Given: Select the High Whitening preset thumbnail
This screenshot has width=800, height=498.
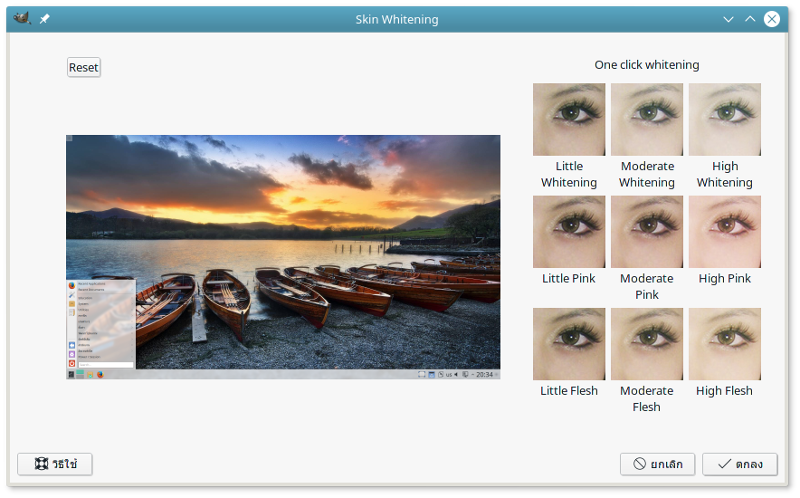Looking at the screenshot, I should (x=725, y=119).
